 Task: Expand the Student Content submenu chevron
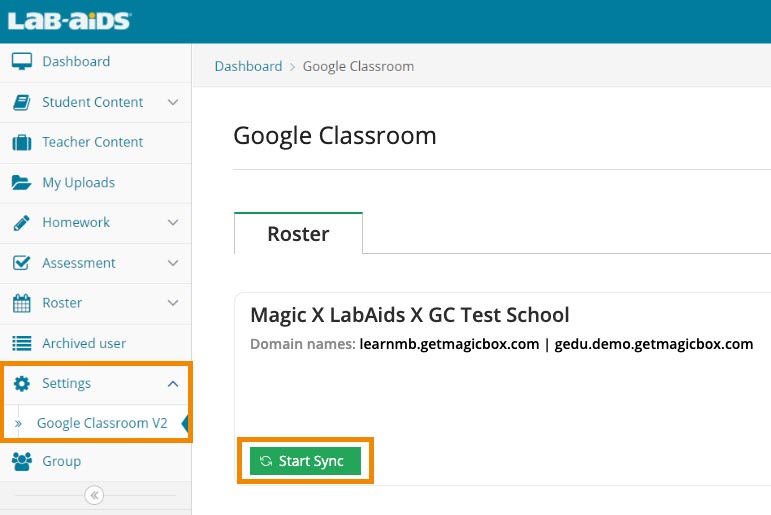[173, 102]
